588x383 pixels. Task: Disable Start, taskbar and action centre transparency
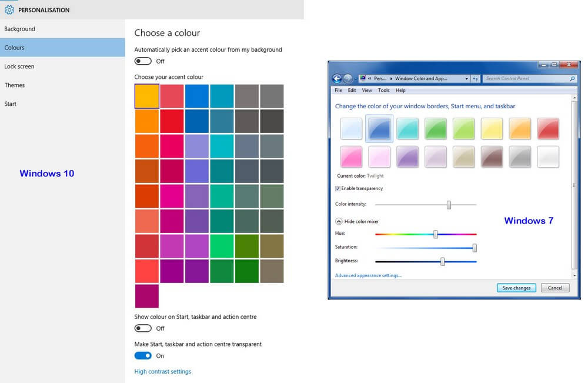tap(143, 355)
